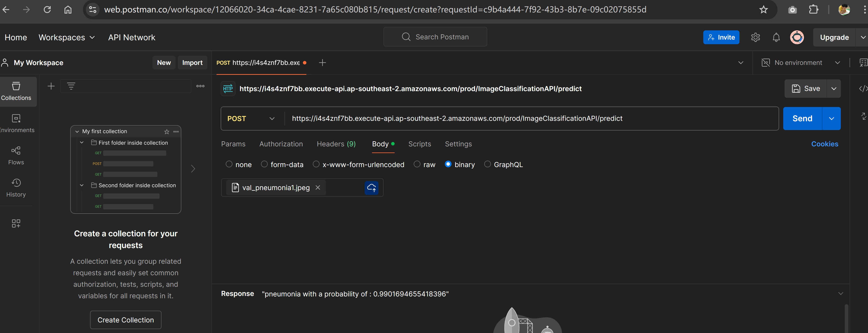Remove val_pneumonia1.jpeg with the X
This screenshot has height=333, width=868.
tap(318, 188)
